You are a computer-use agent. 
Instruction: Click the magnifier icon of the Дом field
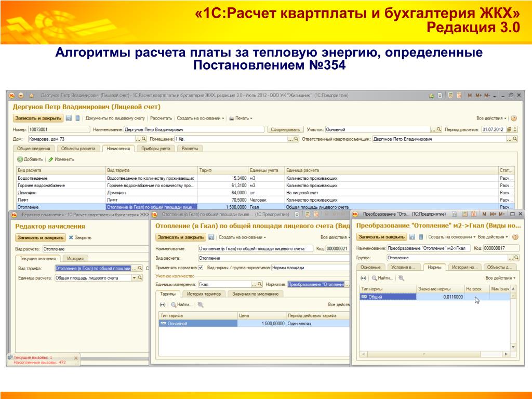point(143,139)
